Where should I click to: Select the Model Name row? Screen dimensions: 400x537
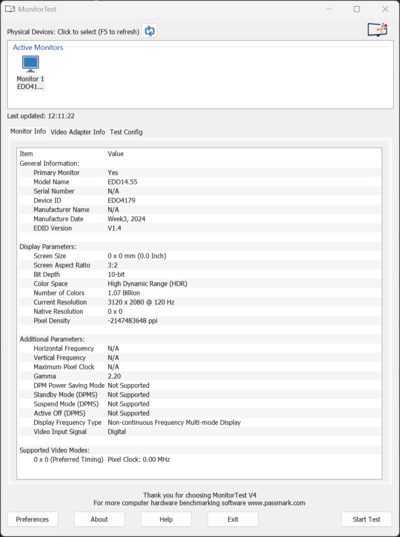(x=199, y=182)
